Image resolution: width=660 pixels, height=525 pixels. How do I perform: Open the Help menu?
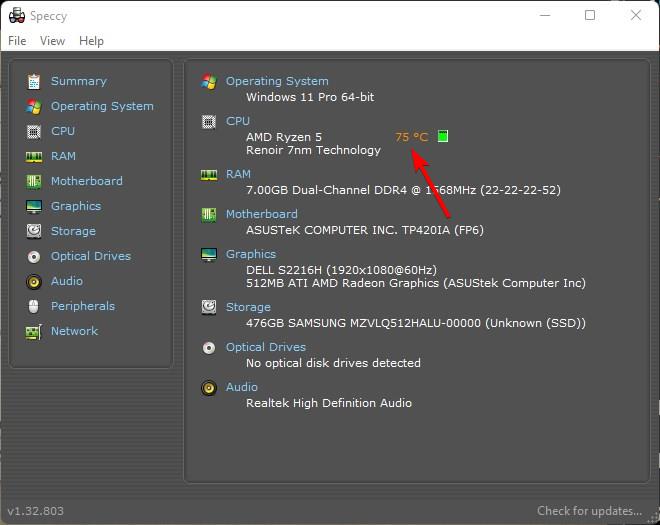pyautogui.click(x=91, y=41)
